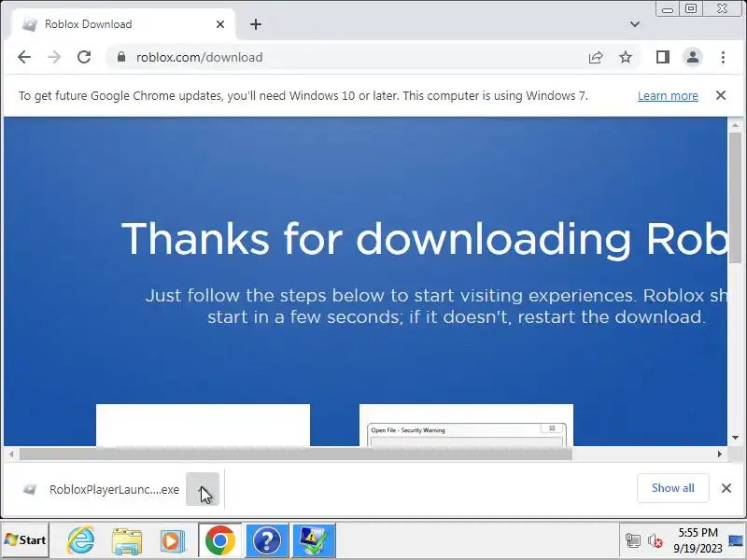Open the Windows Start menu
747x560 pixels.
25,540
